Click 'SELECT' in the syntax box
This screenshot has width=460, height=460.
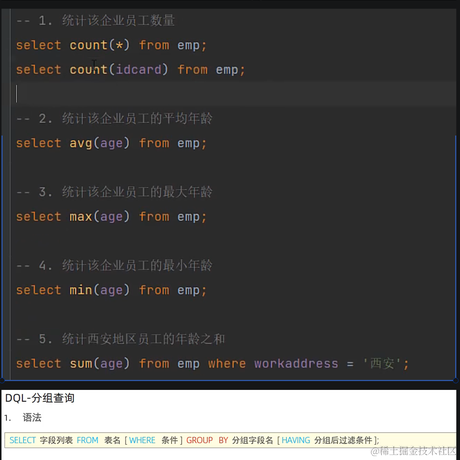(x=22, y=440)
